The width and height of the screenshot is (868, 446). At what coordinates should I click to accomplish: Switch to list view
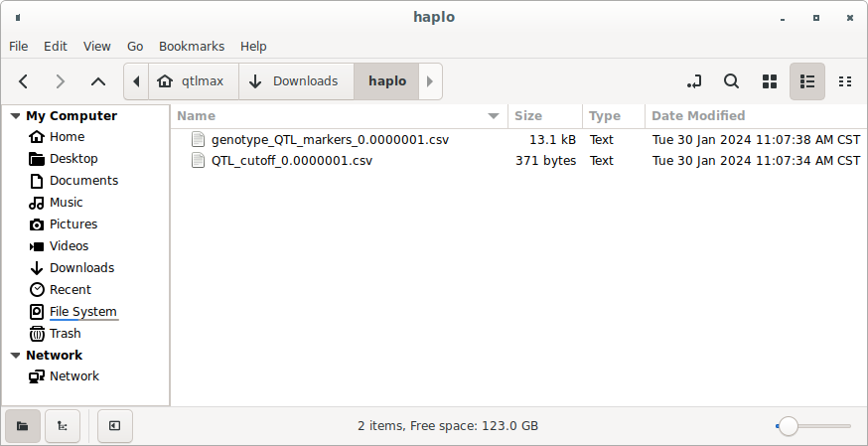806,81
